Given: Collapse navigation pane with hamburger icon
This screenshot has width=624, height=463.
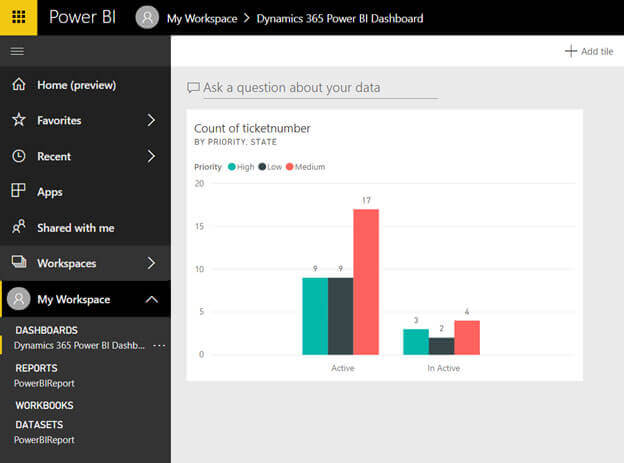Looking at the screenshot, I should (17, 51).
